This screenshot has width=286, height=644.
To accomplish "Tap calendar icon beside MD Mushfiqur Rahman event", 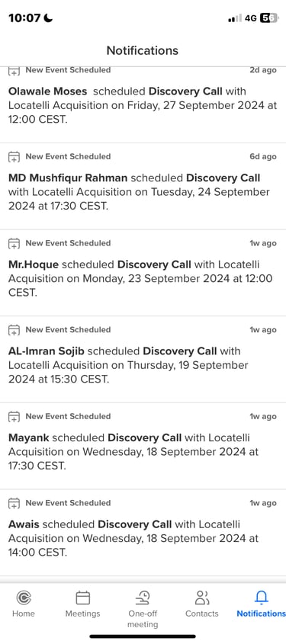I will coord(14,156).
